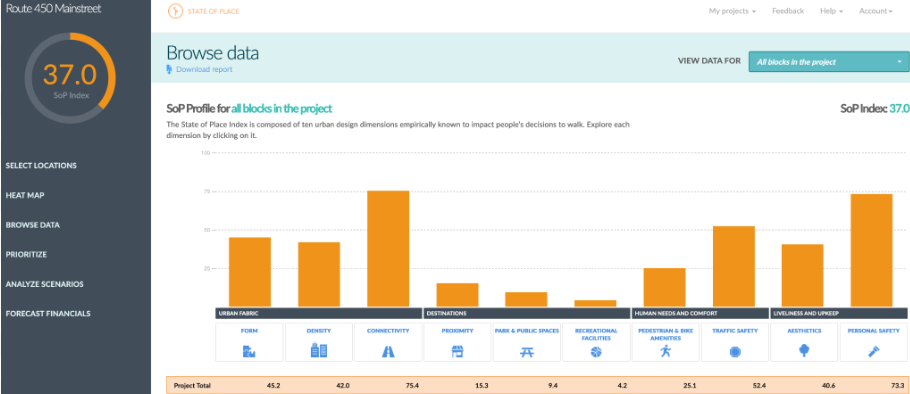Open the Prioritize sidebar section
Viewport: 910px width, 394px height.
(x=26, y=255)
